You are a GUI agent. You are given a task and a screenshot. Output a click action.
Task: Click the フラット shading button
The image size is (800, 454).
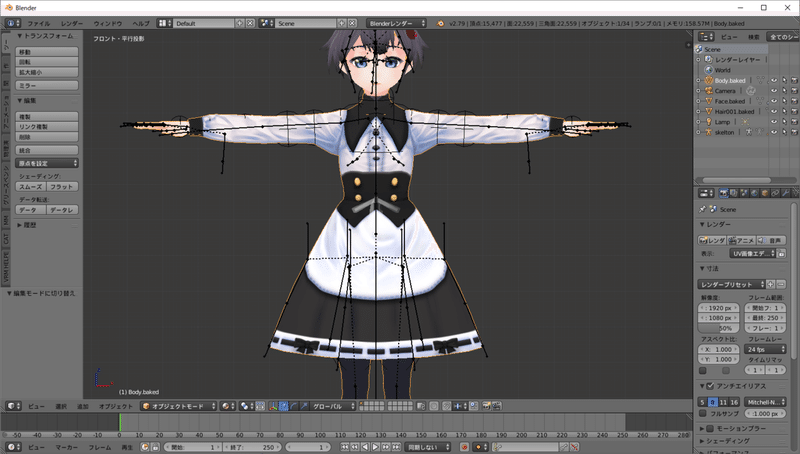tap(62, 187)
